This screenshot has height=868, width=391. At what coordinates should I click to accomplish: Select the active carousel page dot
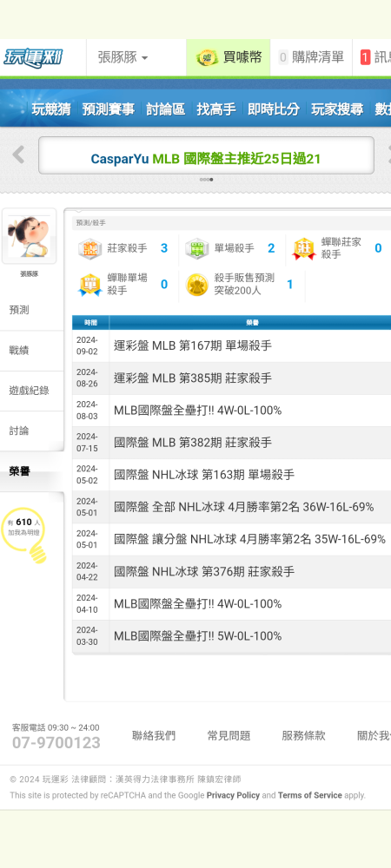[211, 180]
